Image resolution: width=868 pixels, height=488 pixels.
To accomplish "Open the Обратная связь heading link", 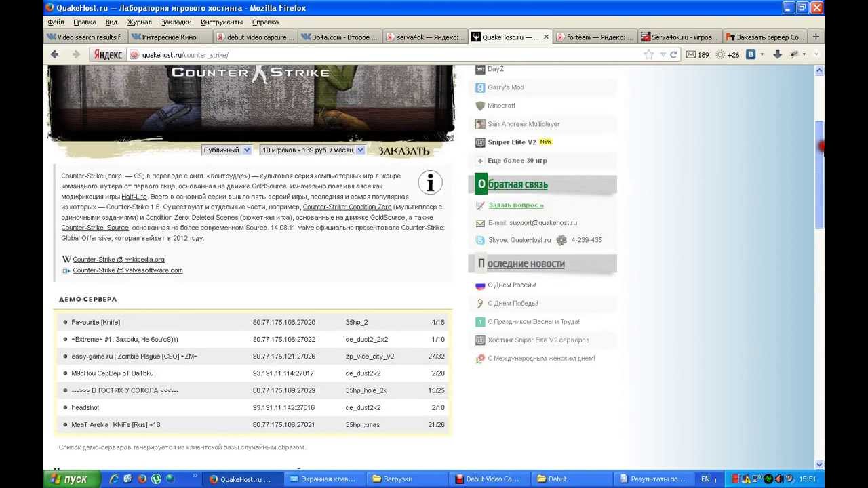I will click(x=517, y=184).
